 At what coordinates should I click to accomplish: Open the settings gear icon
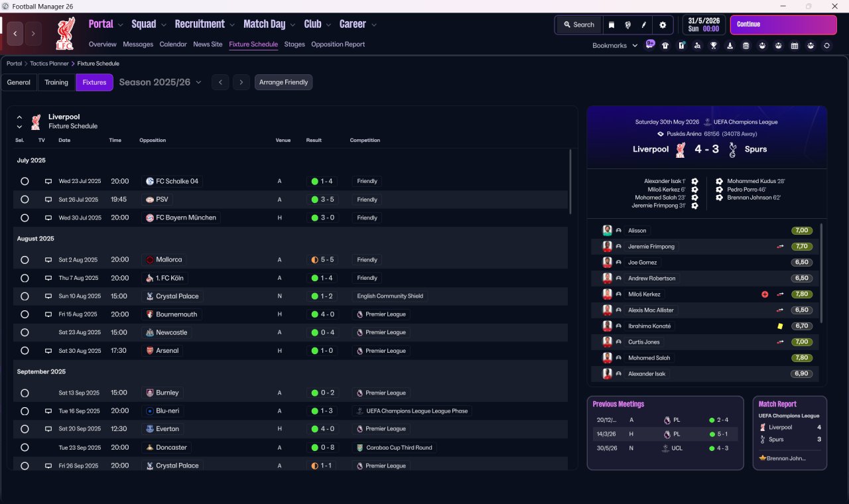[663, 25]
